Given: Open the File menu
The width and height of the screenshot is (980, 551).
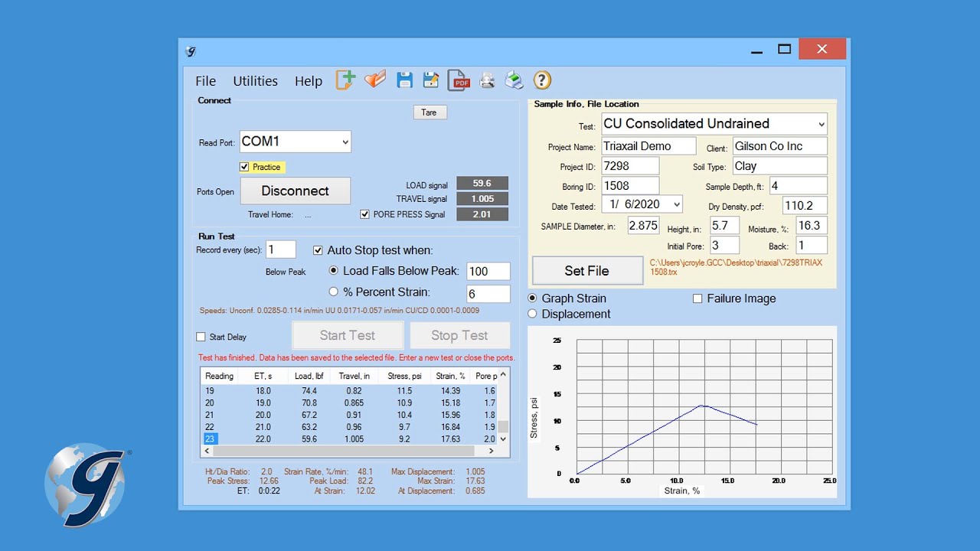Looking at the screenshot, I should click(x=205, y=81).
